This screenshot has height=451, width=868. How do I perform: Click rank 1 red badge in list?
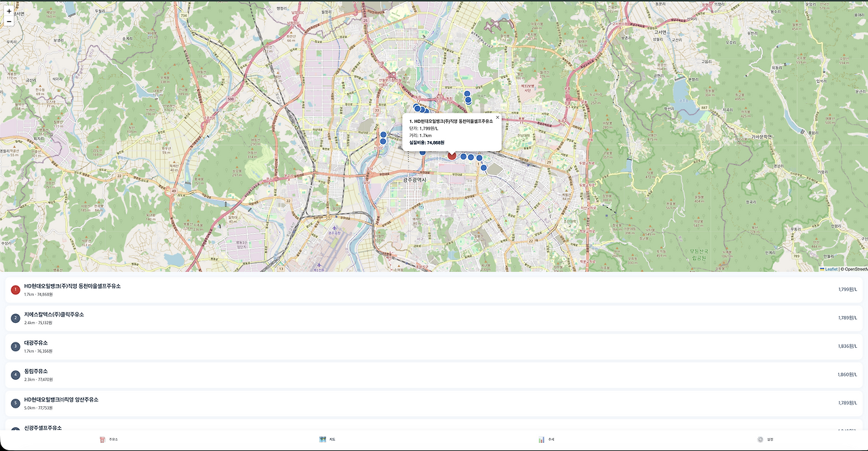16,290
